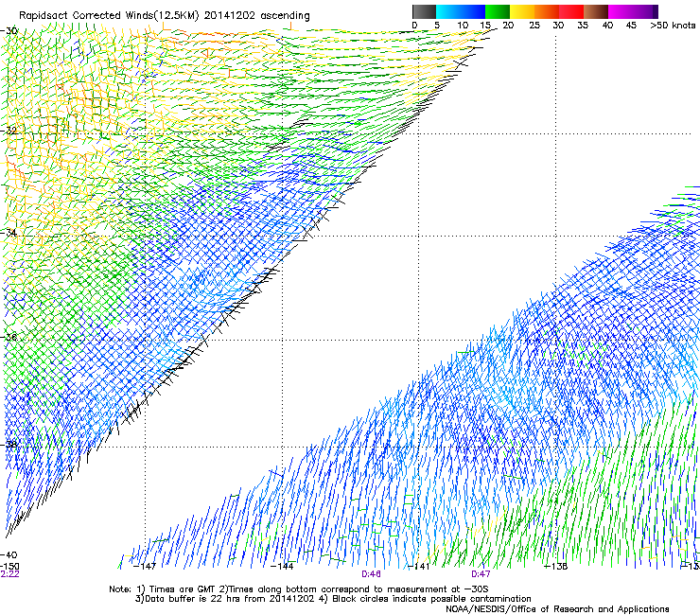This screenshot has height=615, width=700.
Task: Click the '>50 knots' legend label
Action: tap(673, 26)
